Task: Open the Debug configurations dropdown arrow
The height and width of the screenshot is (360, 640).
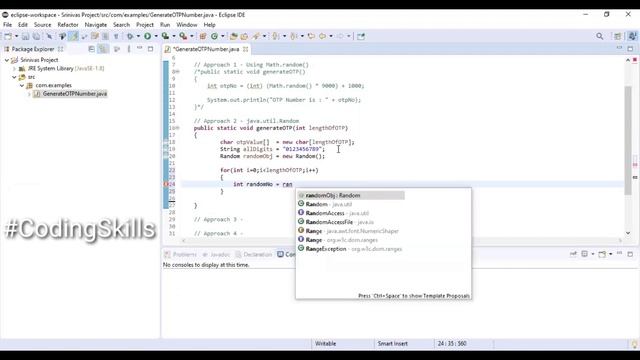Action: tap(138, 36)
